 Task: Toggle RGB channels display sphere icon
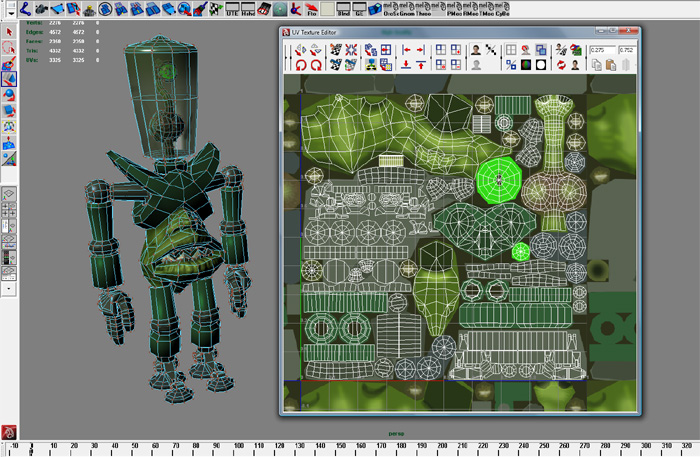526,65
